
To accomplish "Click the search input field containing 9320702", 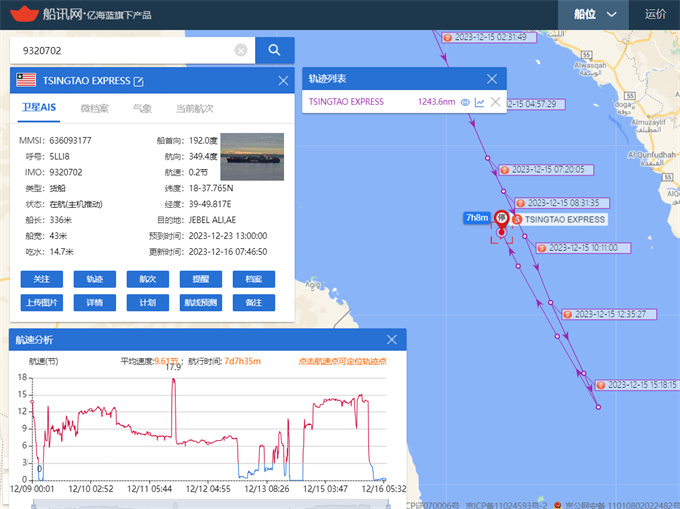I will tap(120, 50).
